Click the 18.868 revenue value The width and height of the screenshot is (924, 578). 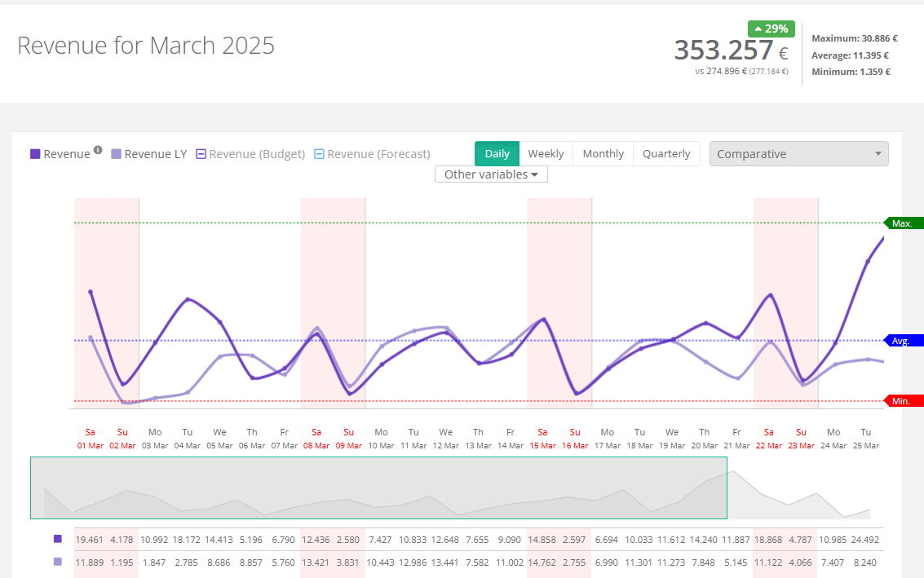(x=768, y=540)
